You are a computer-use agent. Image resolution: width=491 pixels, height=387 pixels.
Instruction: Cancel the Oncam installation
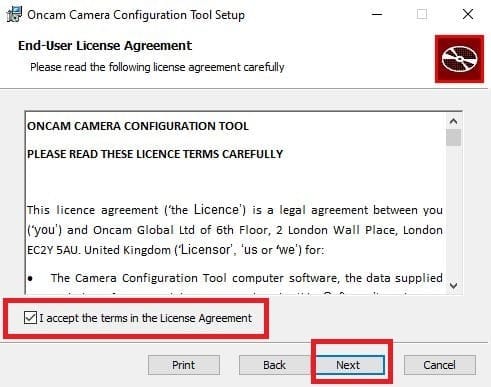point(439,365)
